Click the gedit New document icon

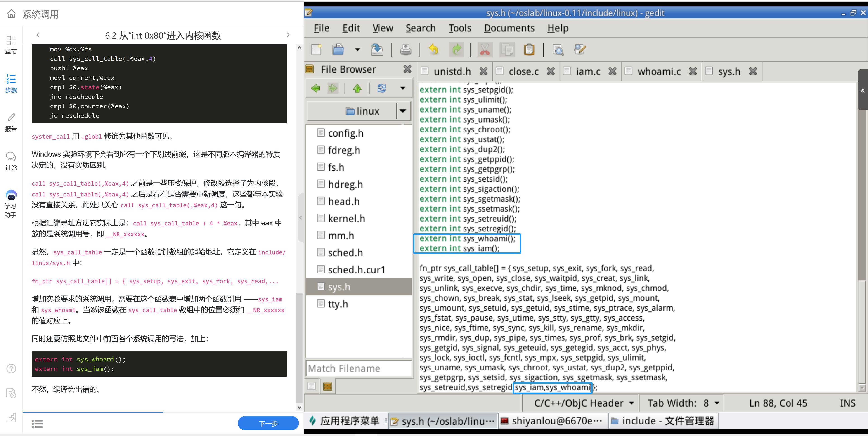click(x=316, y=50)
